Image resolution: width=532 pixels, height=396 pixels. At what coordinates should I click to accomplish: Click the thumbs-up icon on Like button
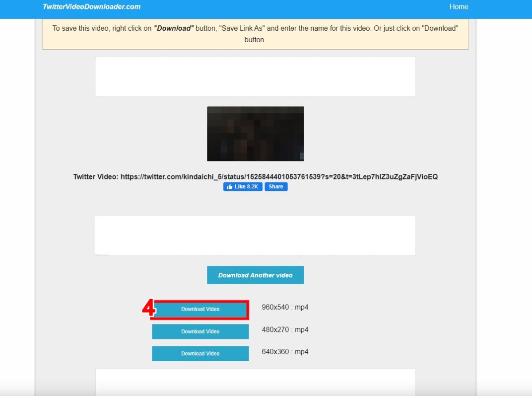pos(229,187)
